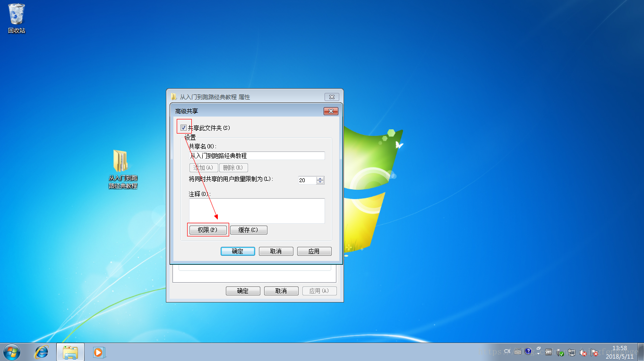This screenshot has width=644, height=361.
Task: Open the 权限(P) permissions button
Action: [x=208, y=230]
